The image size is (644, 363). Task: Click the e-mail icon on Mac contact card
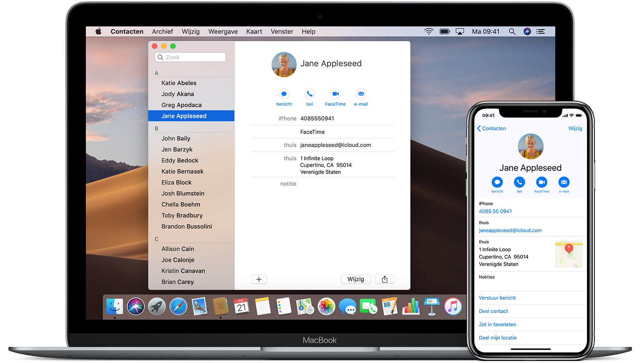[361, 94]
